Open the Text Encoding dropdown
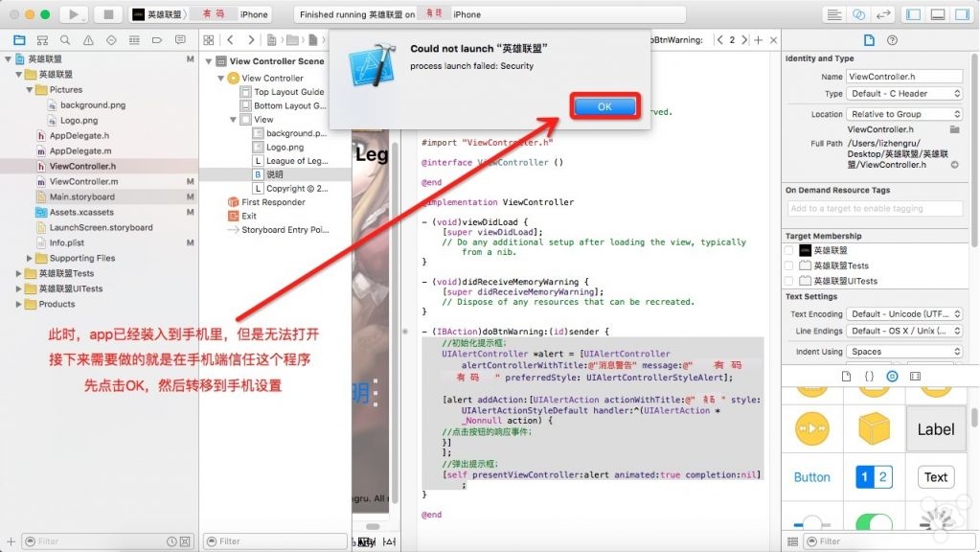Screen dimensions: 980x552 904,314
